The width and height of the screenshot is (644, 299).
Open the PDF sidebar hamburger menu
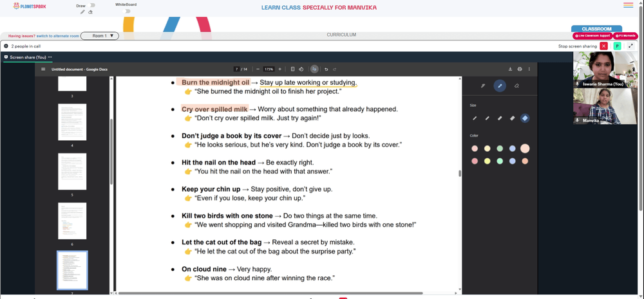(43, 69)
